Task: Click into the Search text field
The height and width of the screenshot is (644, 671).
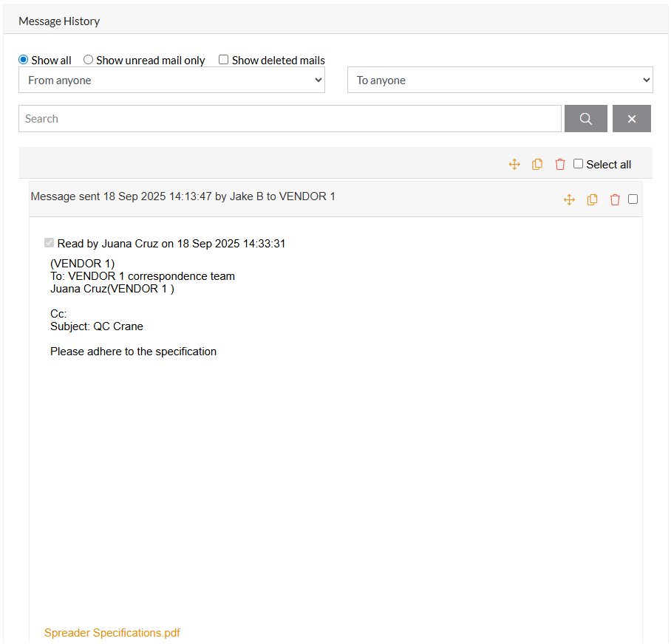Action: click(290, 119)
